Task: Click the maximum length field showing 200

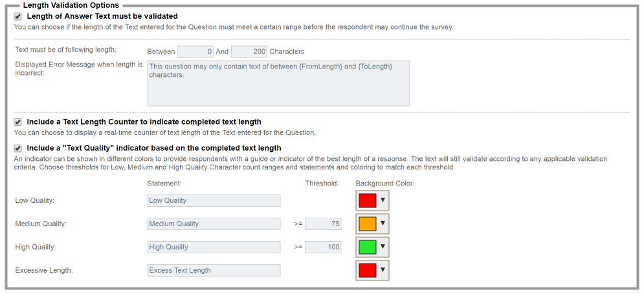Action: click(249, 51)
